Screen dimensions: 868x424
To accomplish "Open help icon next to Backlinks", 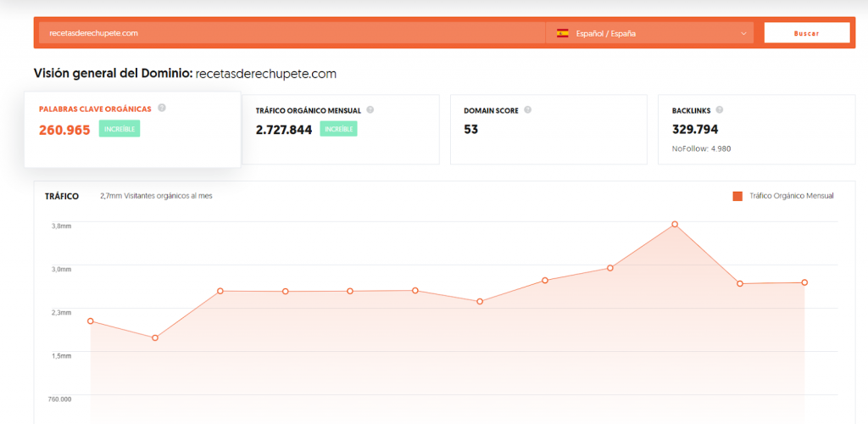I will click(720, 109).
